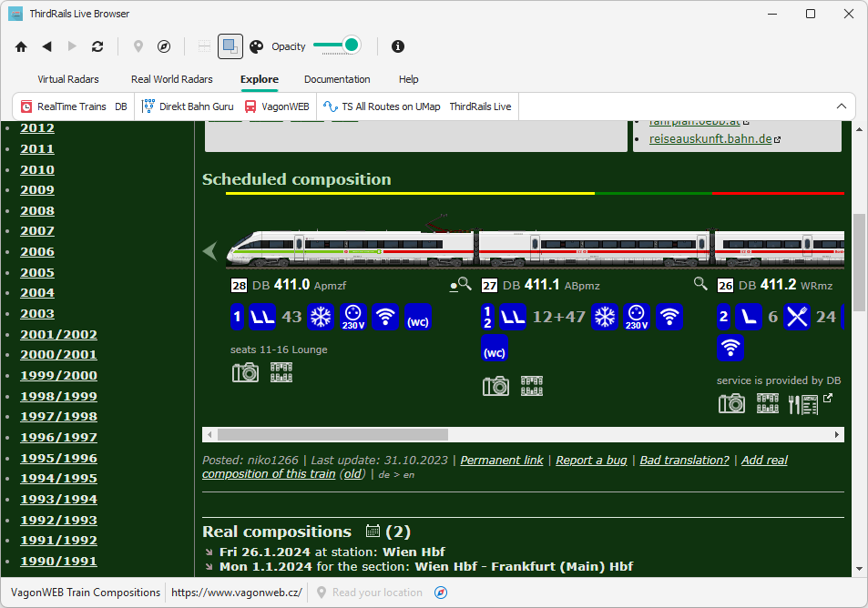
Task: Click the WC icon of coach 27
Action: pyautogui.click(x=495, y=348)
